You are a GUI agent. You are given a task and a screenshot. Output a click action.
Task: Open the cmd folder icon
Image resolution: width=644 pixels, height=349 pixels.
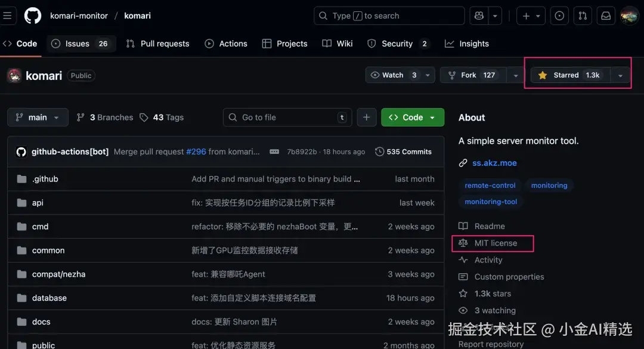22,227
